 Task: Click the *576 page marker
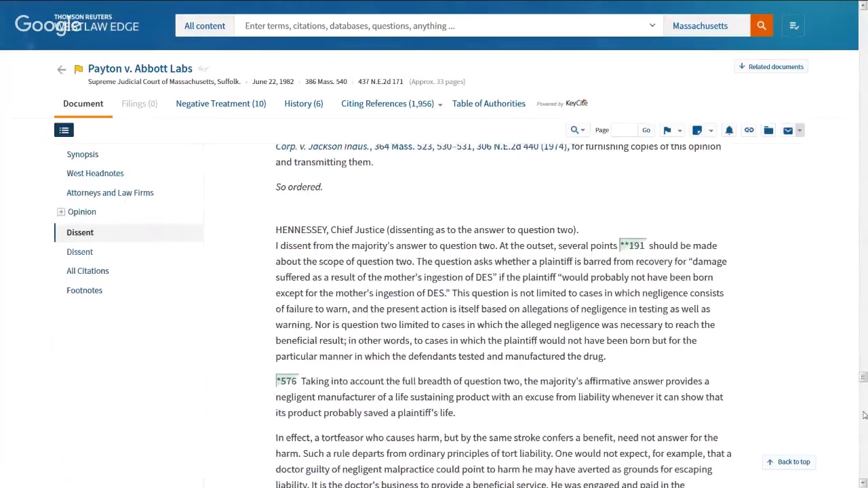pyautogui.click(x=286, y=382)
